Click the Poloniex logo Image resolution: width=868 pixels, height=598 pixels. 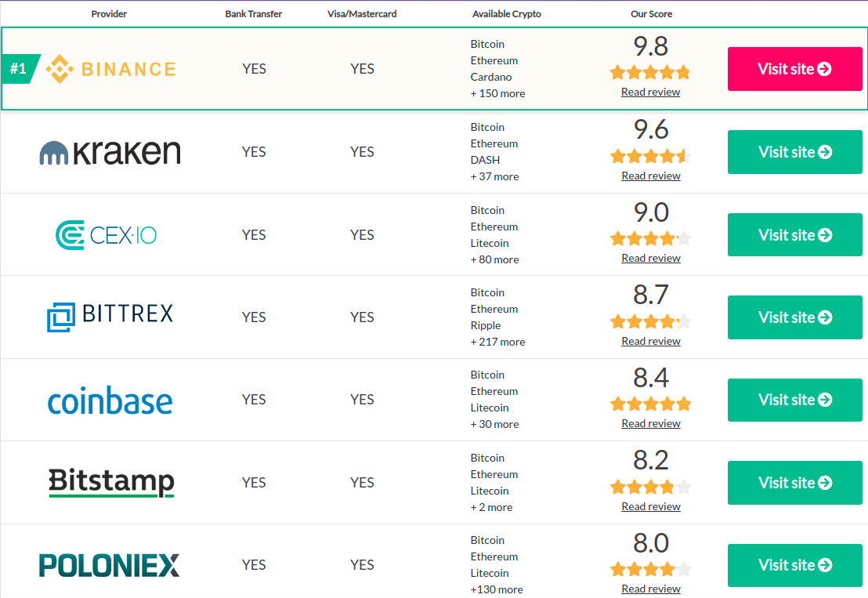click(x=110, y=565)
